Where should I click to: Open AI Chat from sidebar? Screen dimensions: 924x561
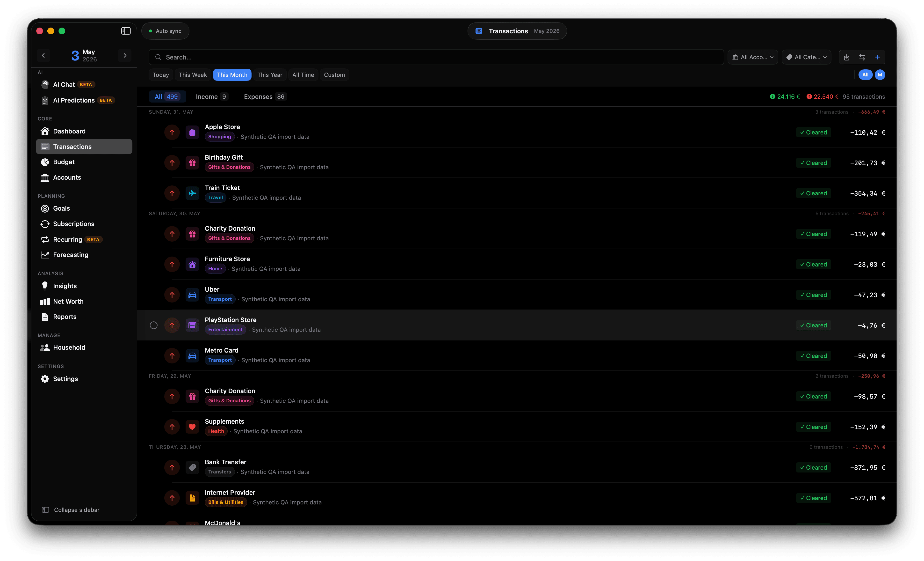tap(84, 84)
